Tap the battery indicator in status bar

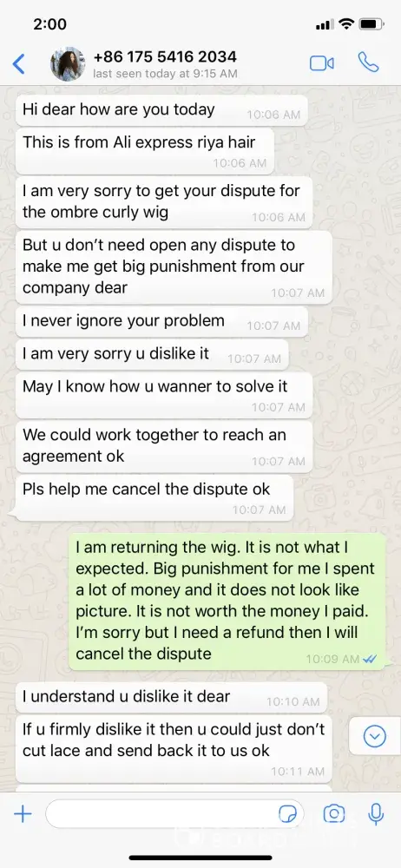tap(371, 24)
